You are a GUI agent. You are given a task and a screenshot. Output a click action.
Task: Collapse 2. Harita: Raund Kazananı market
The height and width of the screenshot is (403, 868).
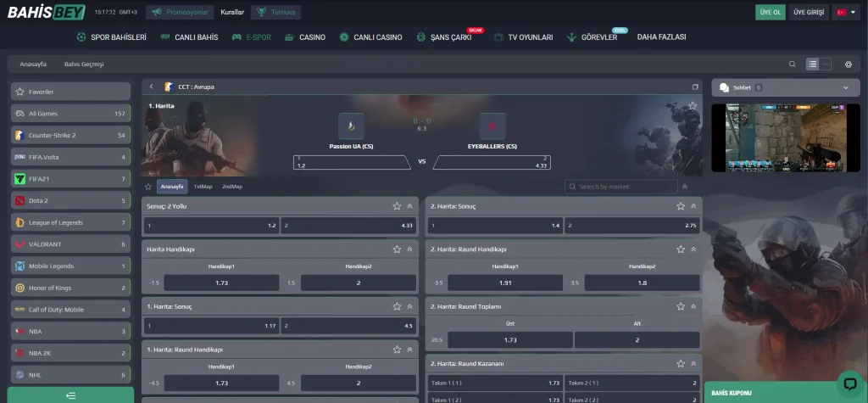pos(693,364)
